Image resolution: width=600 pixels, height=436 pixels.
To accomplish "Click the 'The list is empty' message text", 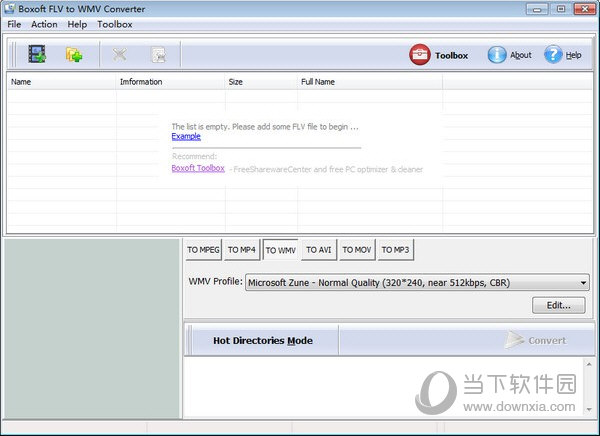I will click(x=265, y=127).
